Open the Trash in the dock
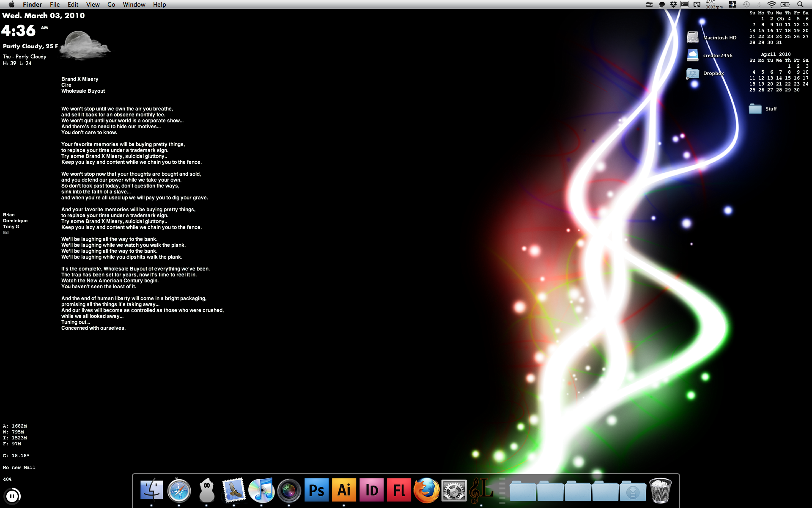 pos(660,490)
